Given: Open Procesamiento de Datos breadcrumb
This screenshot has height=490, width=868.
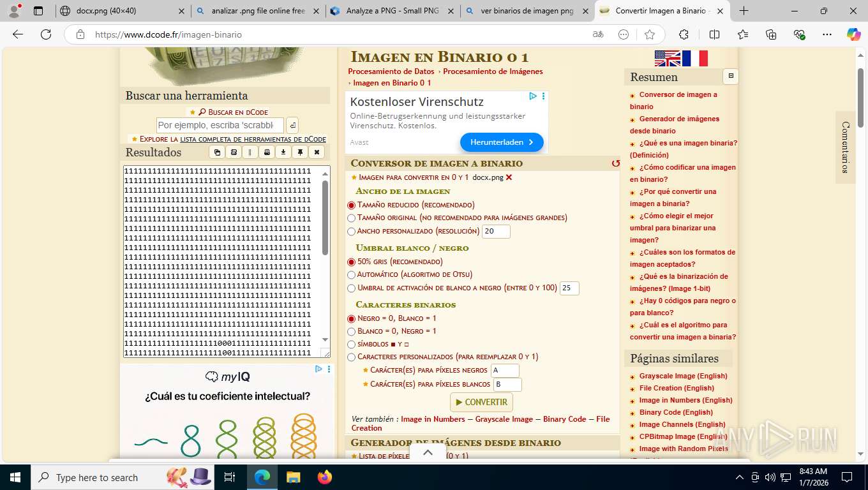Looking at the screenshot, I should pos(391,71).
